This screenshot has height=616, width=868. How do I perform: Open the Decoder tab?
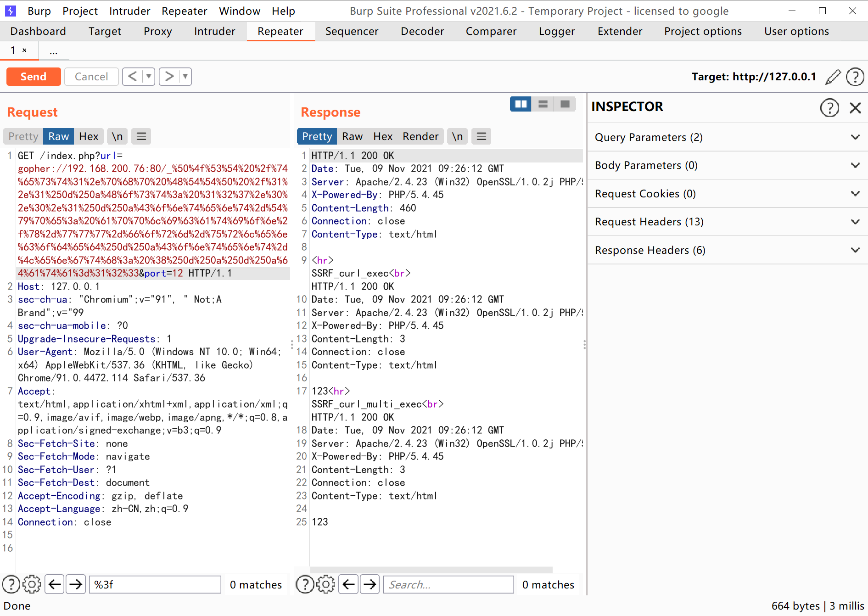coord(422,31)
